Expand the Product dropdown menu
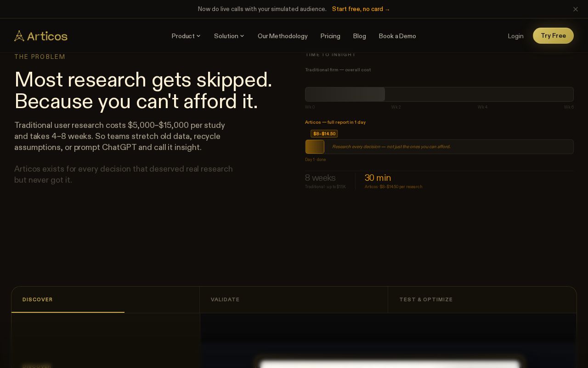The image size is (588, 368). [x=186, y=36]
